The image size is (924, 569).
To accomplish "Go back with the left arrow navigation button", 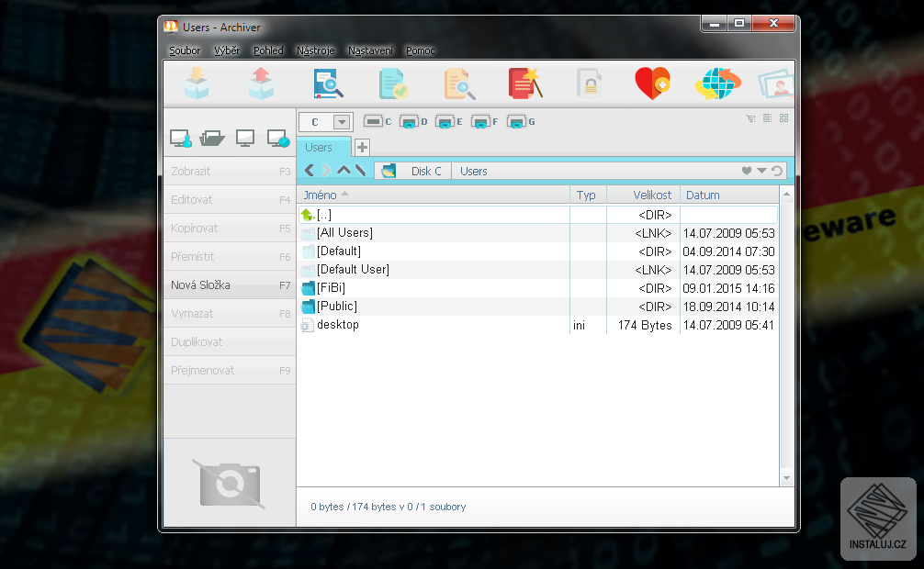I will point(310,171).
